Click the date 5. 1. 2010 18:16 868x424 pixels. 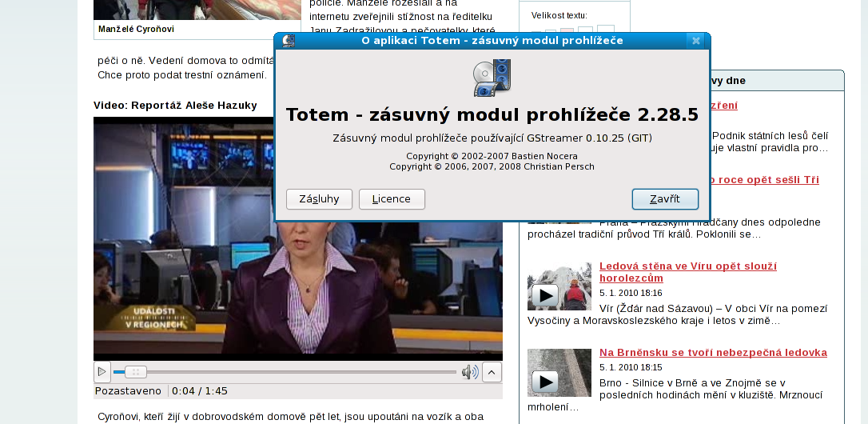pos(631,293)
